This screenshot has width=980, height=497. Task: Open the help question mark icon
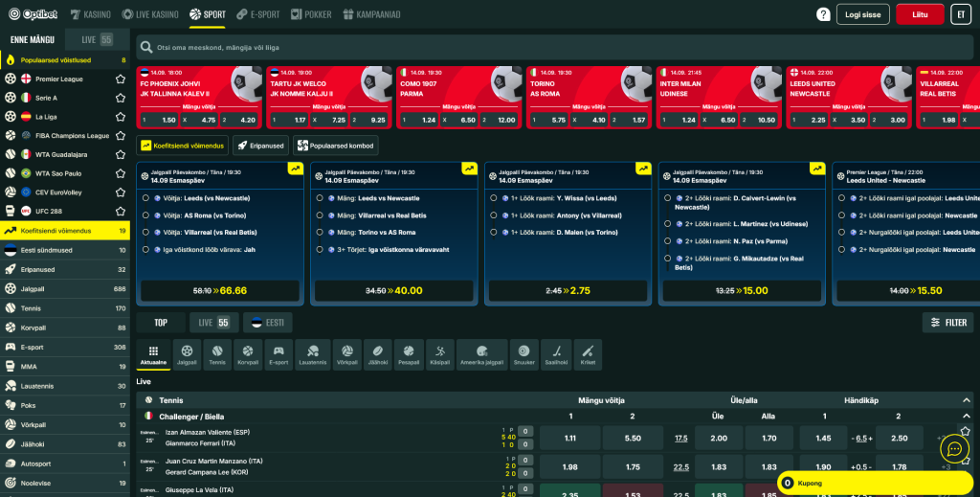pos(823,14)
